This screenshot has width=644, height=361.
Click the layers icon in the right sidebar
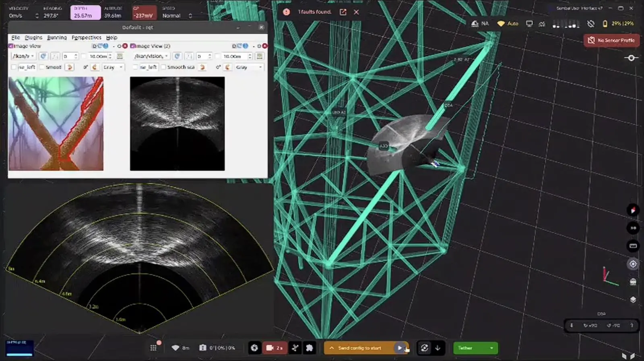point(633,300)
